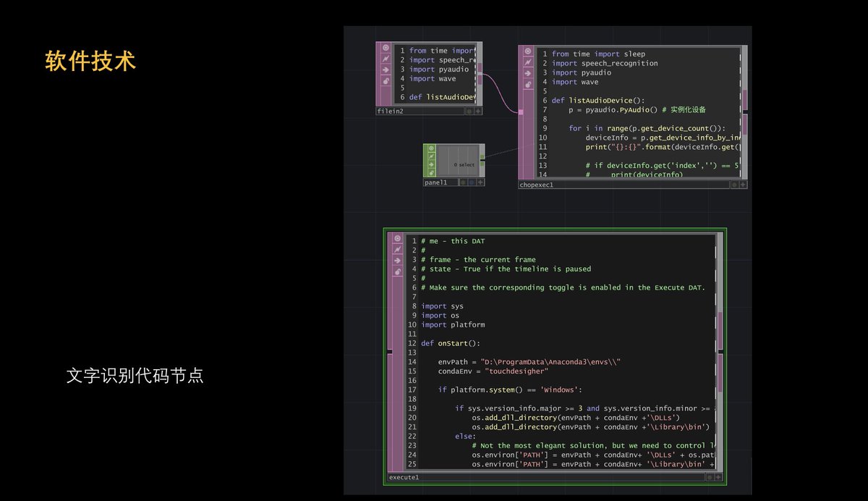The width and height of the screenshot is (868, 501).
Task: Toggle the bypass arrow flag on execute1
Action: pyautogui.click(x=397, y=261)
